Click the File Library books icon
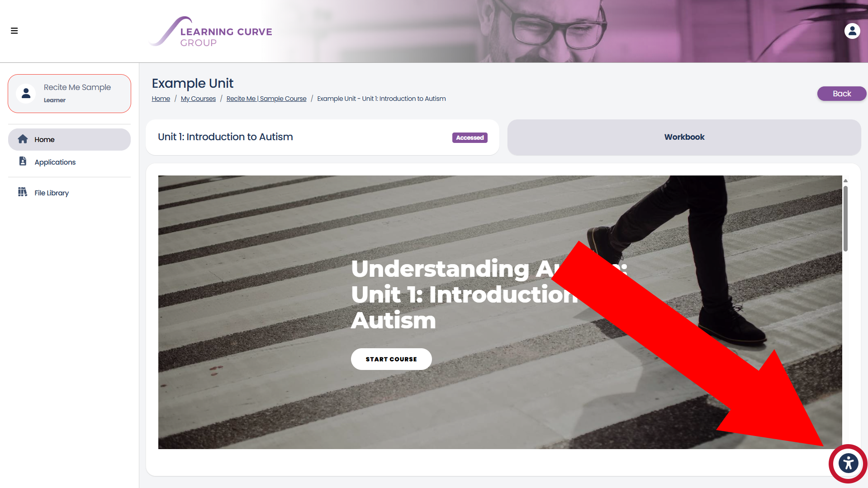The width and height of the screenshot is (868, 488). point(23,192)
